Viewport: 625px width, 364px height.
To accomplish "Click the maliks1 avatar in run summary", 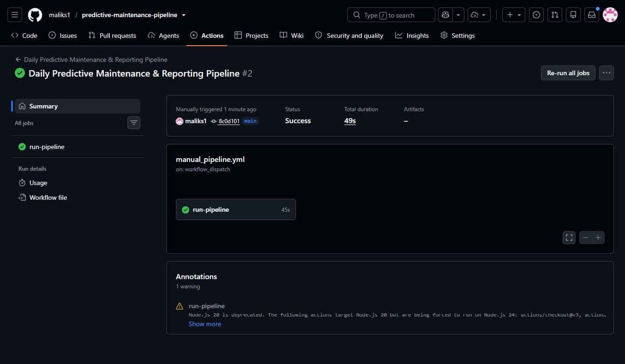I will (x=180, y=121).
